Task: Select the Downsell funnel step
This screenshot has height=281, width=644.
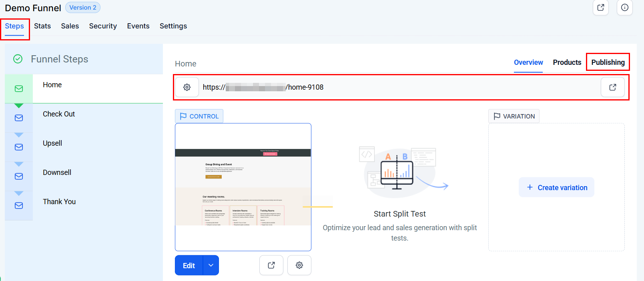Action: [x=84, y=176]
